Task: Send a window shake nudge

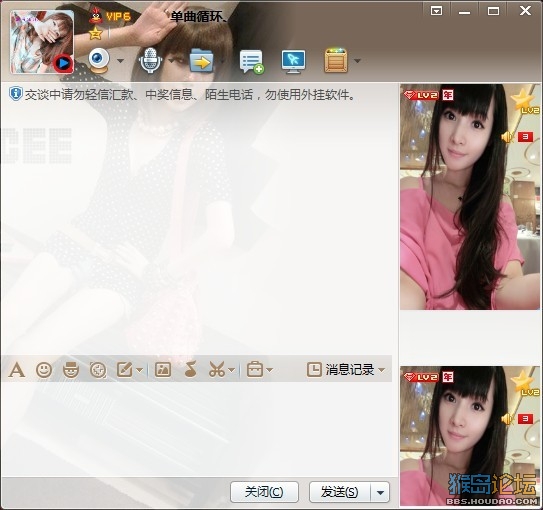Action: [x=98, y=370]
